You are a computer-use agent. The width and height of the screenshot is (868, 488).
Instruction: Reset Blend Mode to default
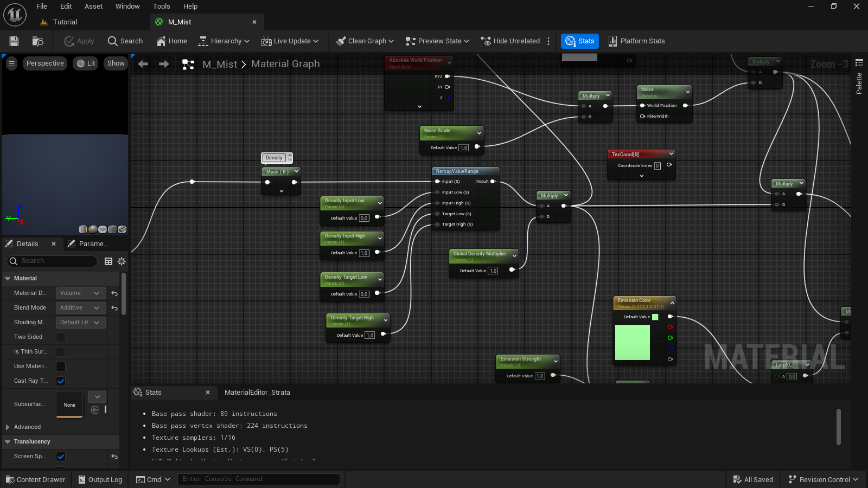tap(114, 308)
